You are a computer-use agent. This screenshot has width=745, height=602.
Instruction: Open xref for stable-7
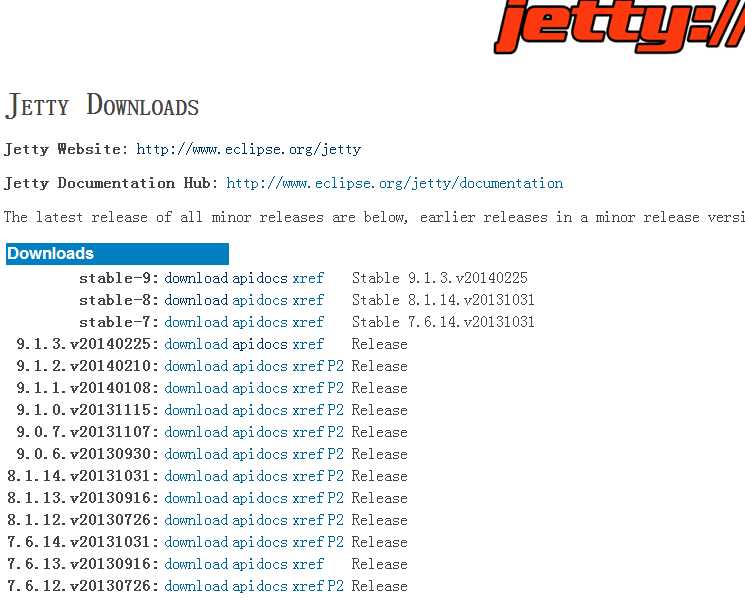click(308, 322)
